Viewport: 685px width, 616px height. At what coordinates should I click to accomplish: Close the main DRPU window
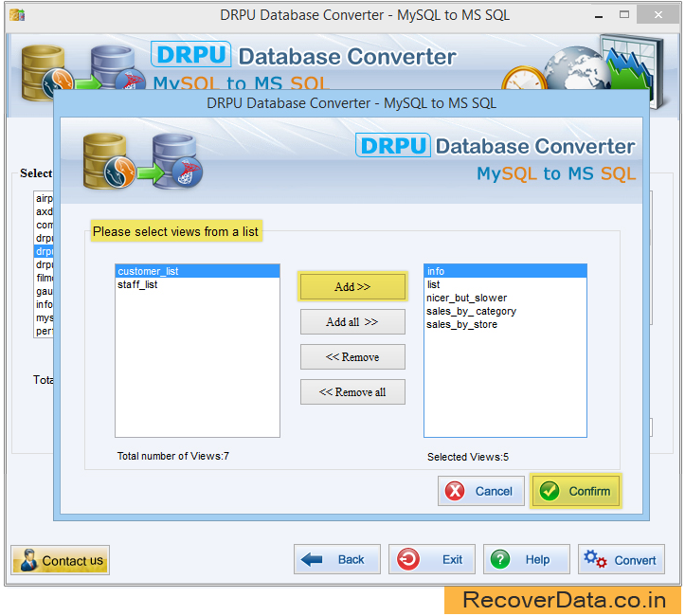[658, 15]
